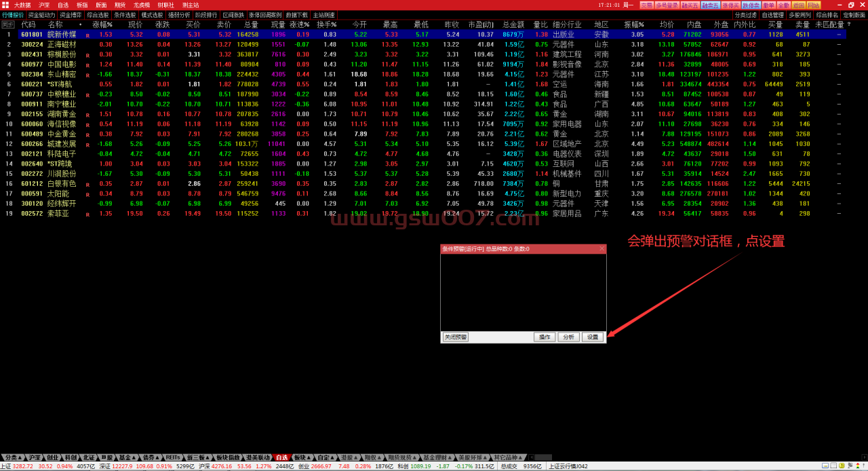
Task: Click the 全撤 cancel-all button
Action: 783,5
